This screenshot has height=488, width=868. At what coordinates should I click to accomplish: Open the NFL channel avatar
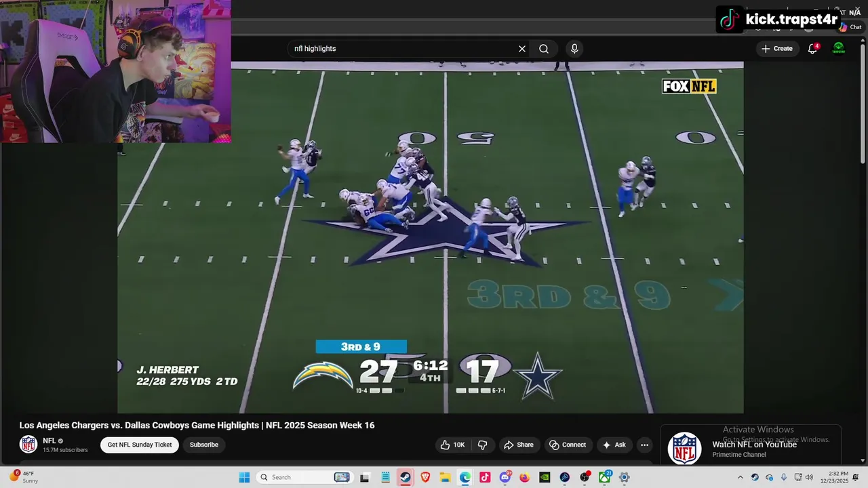pos(28,445)
